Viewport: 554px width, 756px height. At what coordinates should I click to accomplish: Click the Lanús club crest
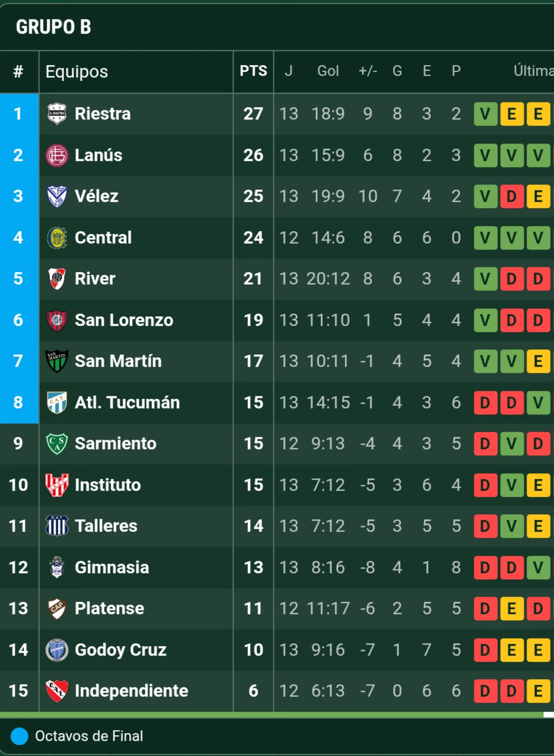pyautogui.click(x=57, y=155)
